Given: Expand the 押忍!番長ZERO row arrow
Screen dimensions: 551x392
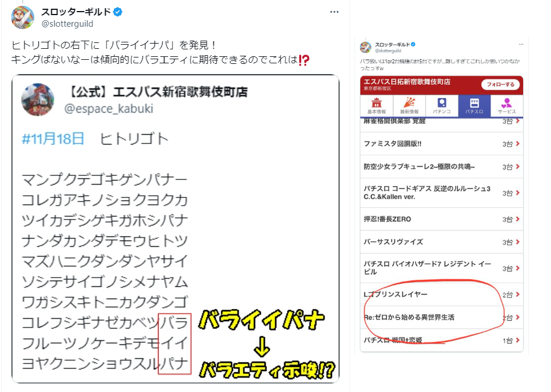Looking at the screenshot, I should tap(518, 219).
